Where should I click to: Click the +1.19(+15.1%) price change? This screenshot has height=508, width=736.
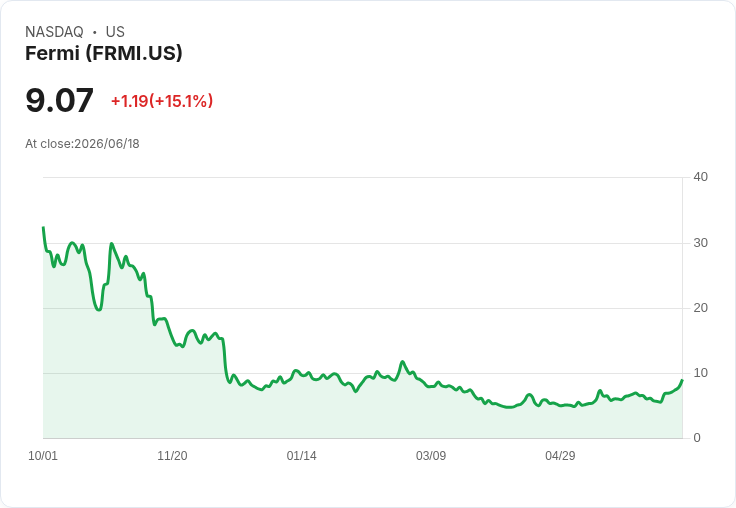pyautogui.click(x=162, y=101)
